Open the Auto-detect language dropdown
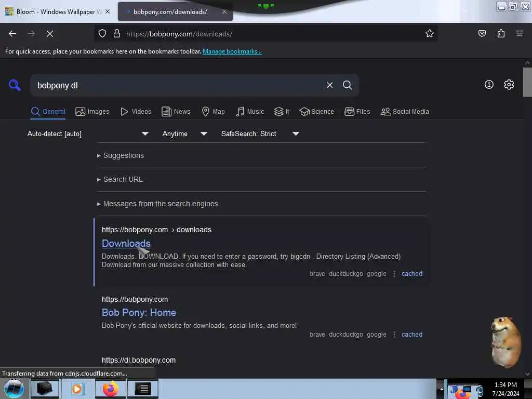This screenshot has width=532, height=399. tap(88, 134)
